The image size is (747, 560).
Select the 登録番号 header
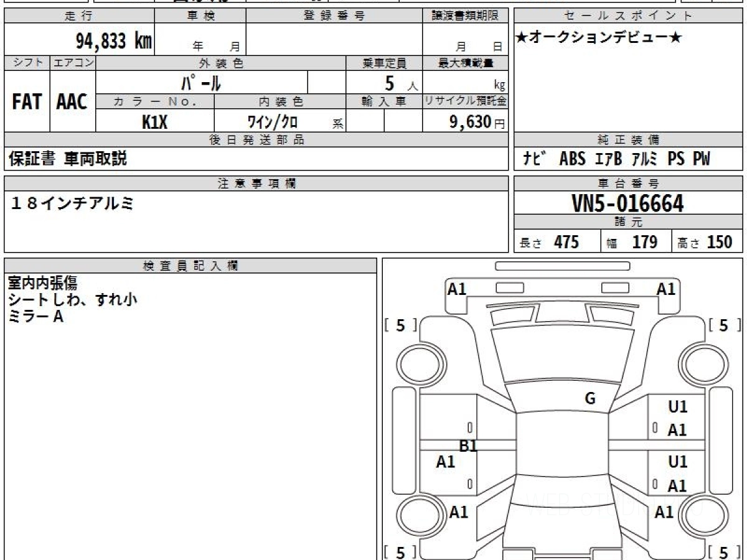334,16
